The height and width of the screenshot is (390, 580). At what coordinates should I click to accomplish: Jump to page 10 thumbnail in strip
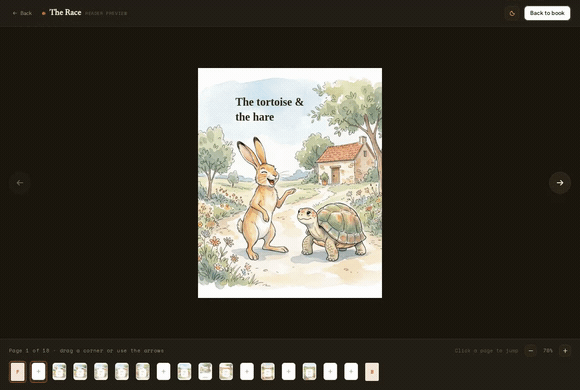(x=205, y=371)
